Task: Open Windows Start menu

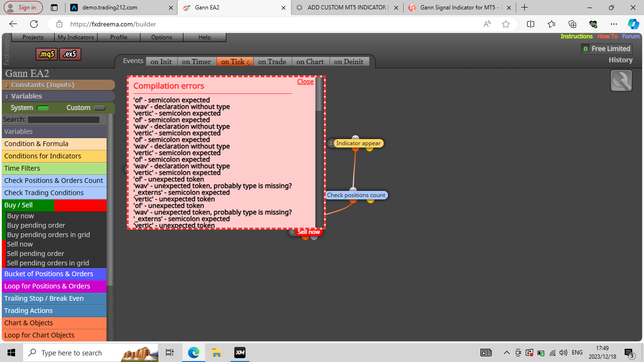Action: (x=11, y=353)
